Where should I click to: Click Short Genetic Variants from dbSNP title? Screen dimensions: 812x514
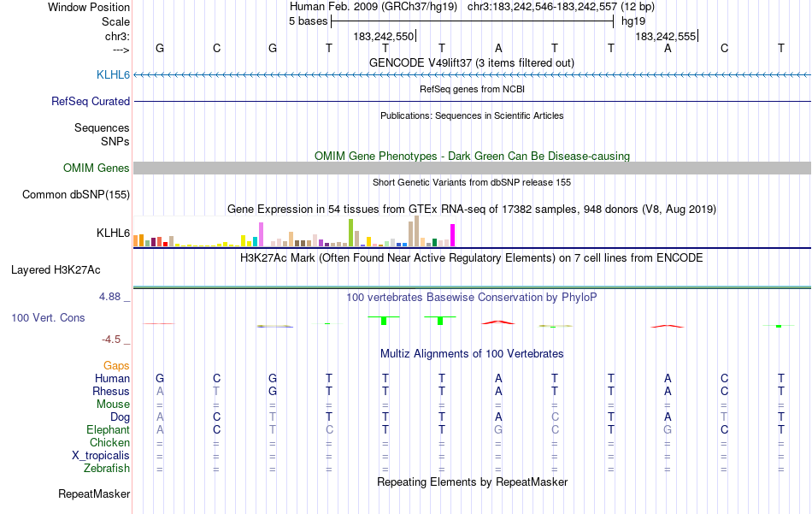[x=472, y=182]
